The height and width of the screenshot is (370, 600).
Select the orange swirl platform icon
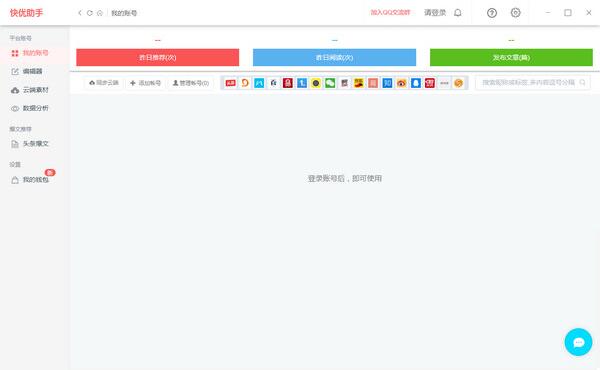pos(245,83)
